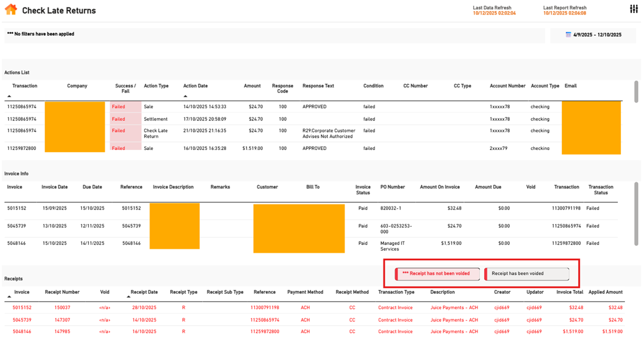
Task: Sort Receipts table by Receipt Date arrow
Action: coord(128,297)
